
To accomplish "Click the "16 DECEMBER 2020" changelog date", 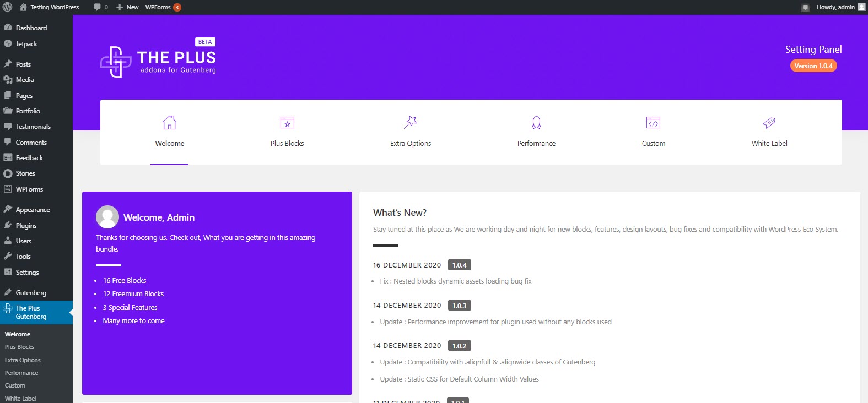I will pyautogui.click(x=407, y=265).
